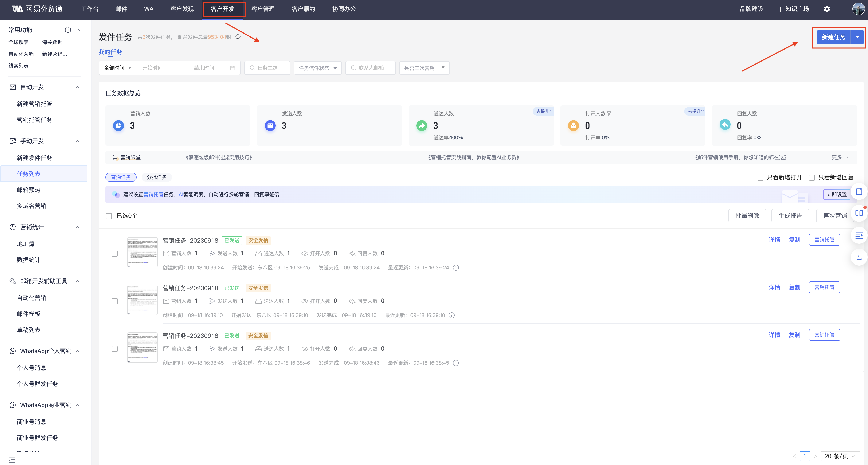Screen dimensions: 868x465
Task: Open the first 营销任务 email thumbnail
Action: [142, 252]
